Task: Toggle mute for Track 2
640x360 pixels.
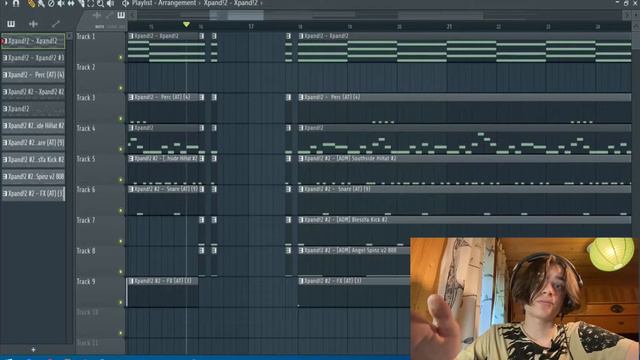Action: click(120, 88)
